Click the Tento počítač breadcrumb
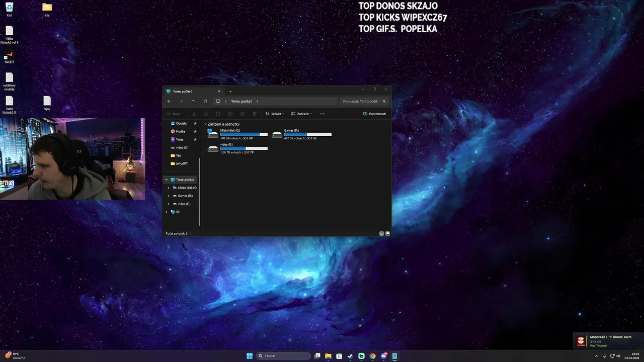The height and width of the screenshot is (362, 644). (242, 101)
